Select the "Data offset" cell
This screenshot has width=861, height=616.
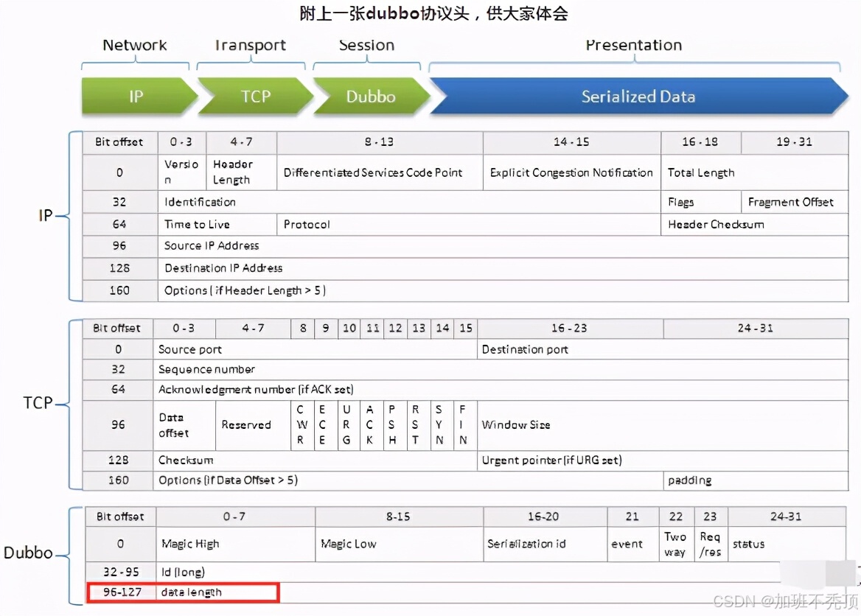tap(184, 425)
